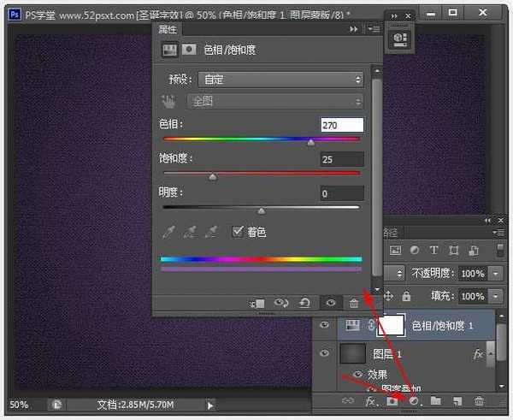Click the 饱和度 saturation slider handle
The width and height of the screenshot is (513, 420).
click(x=212, y=177)
